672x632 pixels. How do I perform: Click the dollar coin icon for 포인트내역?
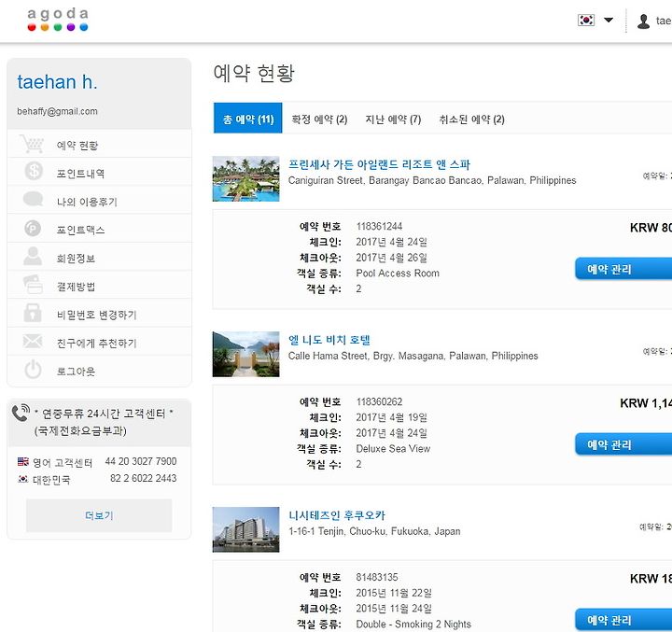point(34,171)
